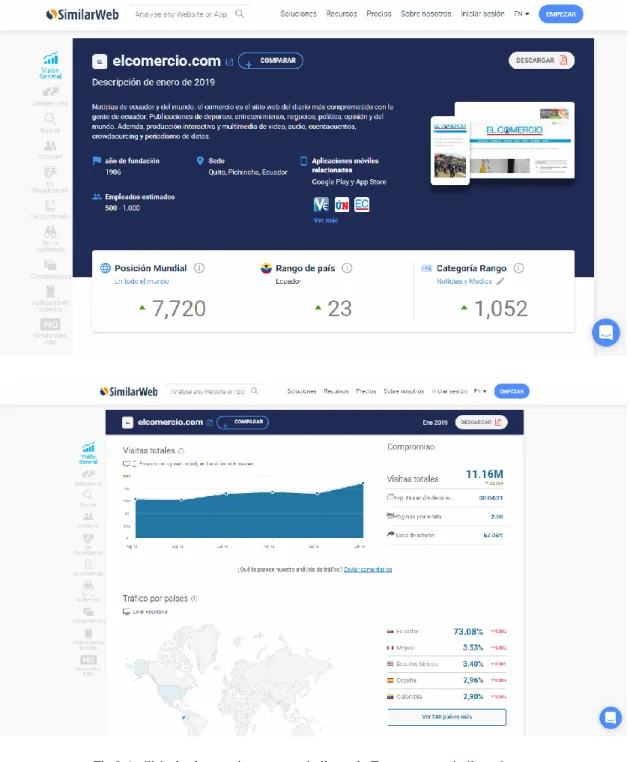Click the EC related app icon
This screenshot has height=762, width=630.
(x=362, y=205)
